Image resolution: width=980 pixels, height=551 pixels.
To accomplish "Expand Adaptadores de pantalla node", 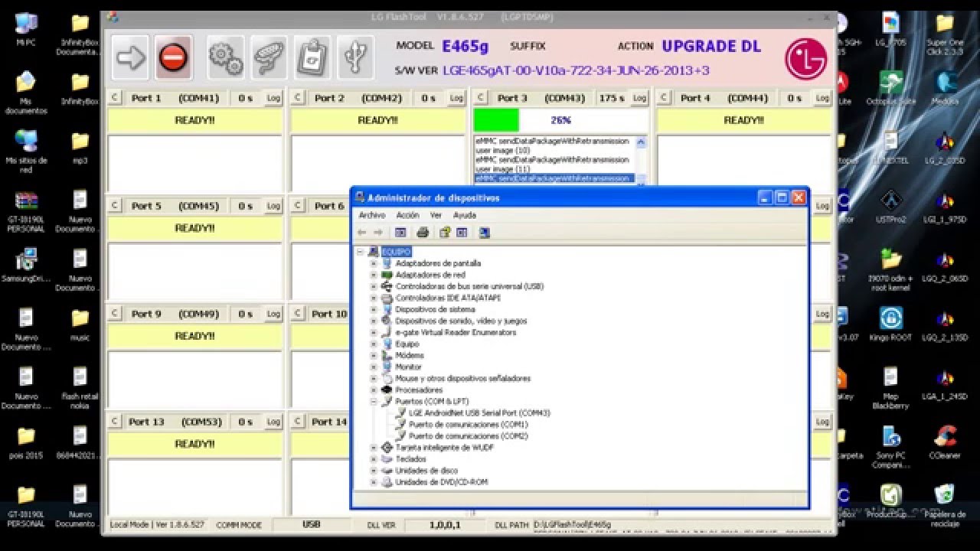I will (374, 263).
